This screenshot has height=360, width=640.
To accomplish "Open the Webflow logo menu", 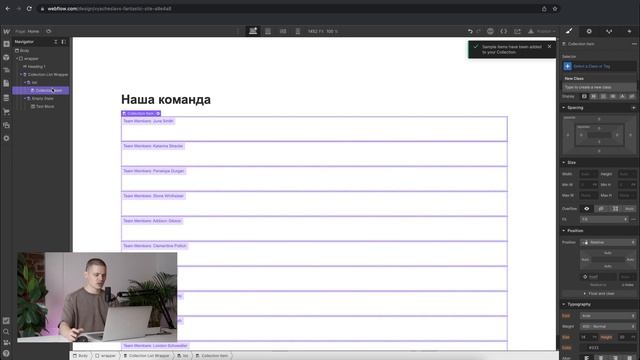I will 6,31.
